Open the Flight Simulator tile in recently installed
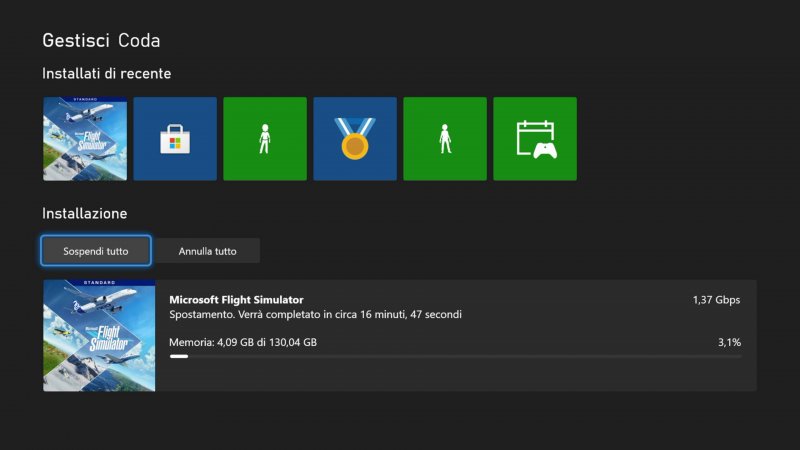 click(x=85, y=139)
